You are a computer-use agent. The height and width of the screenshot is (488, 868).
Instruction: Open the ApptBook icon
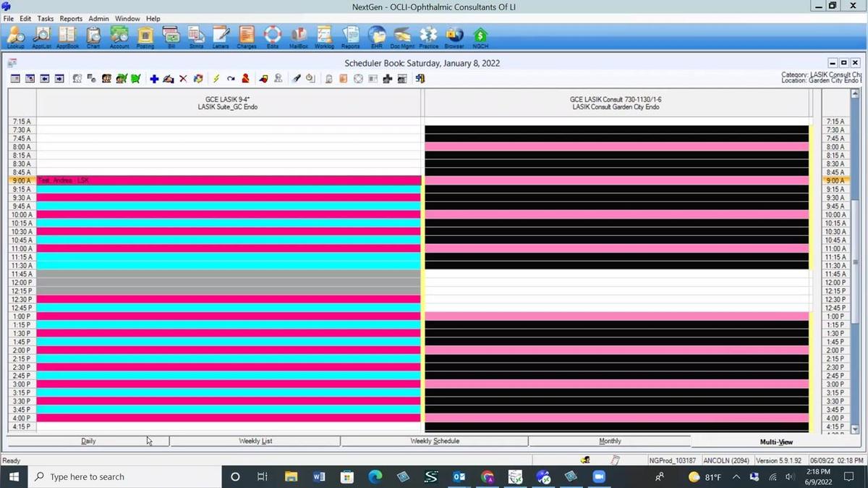[67, 36]
